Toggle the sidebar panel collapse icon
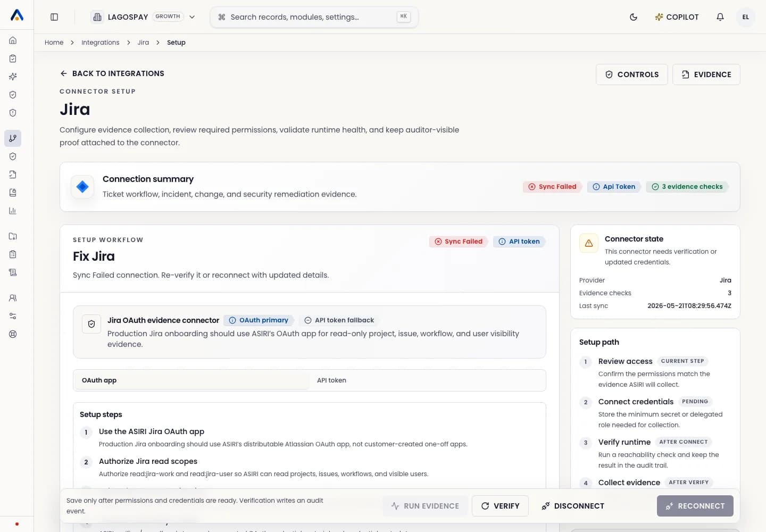The image size is (766, 532). point(54,17)
